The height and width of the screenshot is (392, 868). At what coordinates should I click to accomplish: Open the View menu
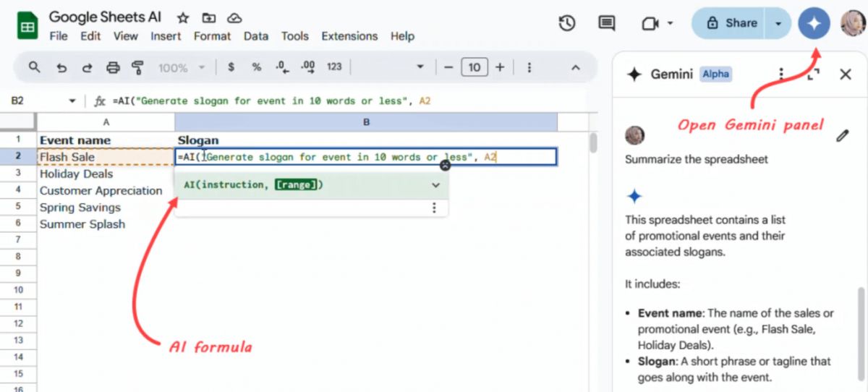(126, 36)
